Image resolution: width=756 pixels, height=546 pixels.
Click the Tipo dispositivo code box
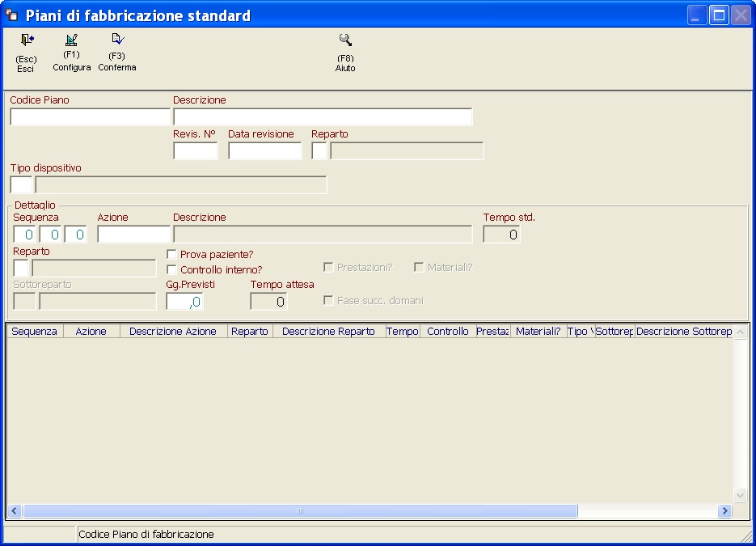tap(21, 184)
